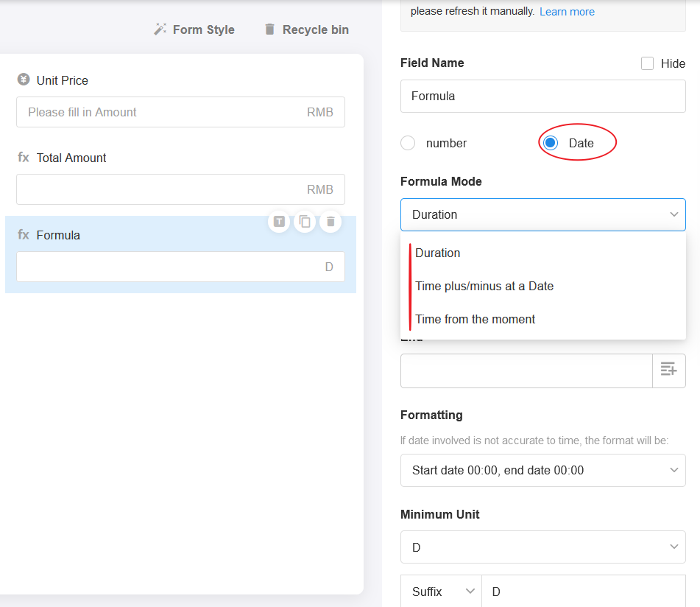Choose Time plus/minus at a Date option

pos(484,286)
